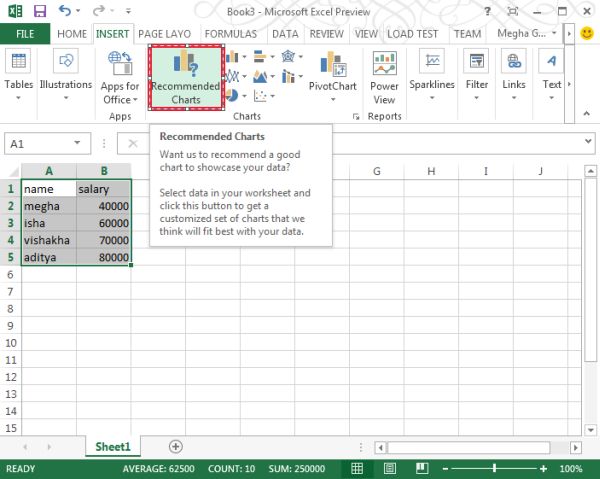Viewport: 600px width, 479px height.
Task: Cancel the formula bar entry
Action: click(x=133, y=143)
